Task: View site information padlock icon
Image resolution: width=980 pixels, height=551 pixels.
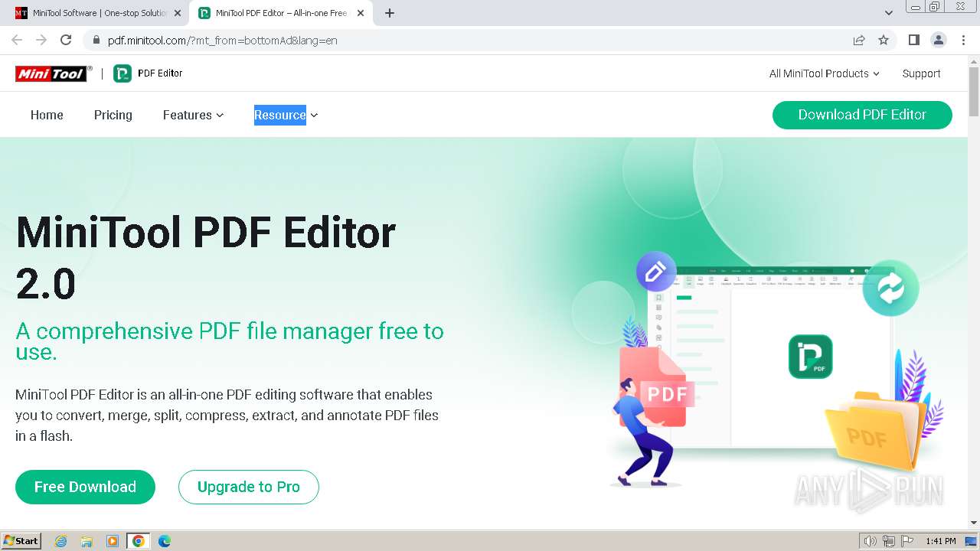Action: point(96,41)
